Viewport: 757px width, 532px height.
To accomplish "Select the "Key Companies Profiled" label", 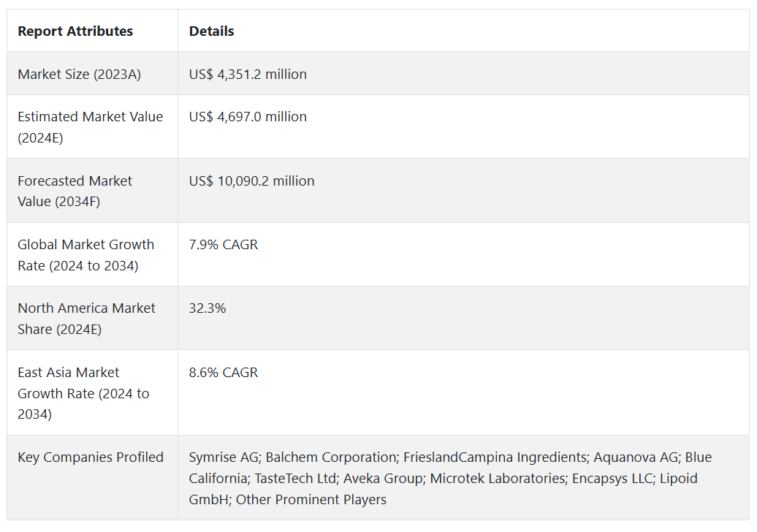I will pyautogui.click(x=91, y=457).
